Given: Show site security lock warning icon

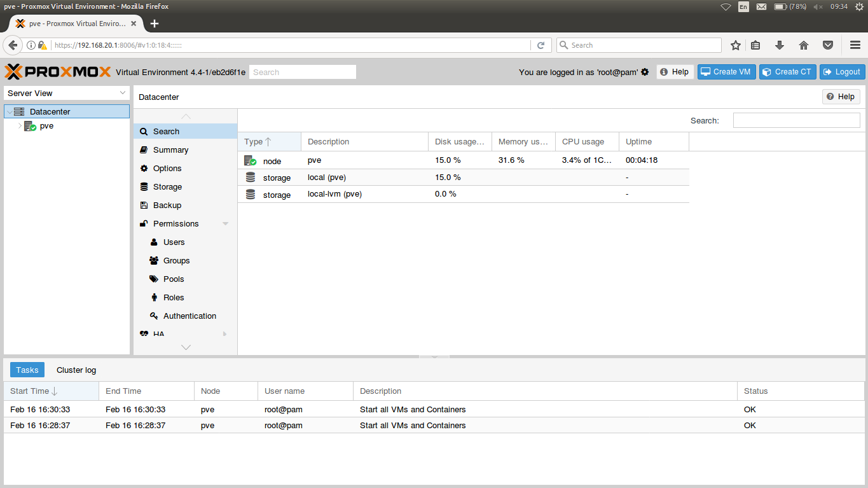Looking at the screenshot, I should [x=43, y=45].
